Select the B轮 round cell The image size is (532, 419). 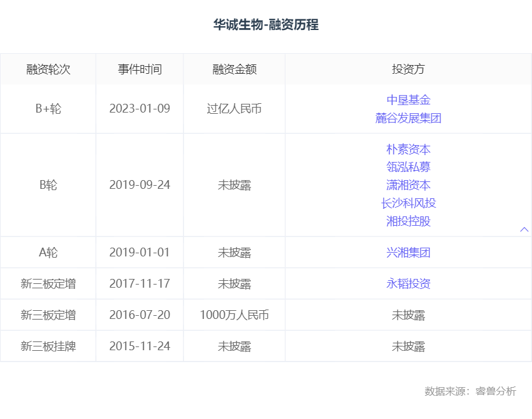(x=48, y=185)
